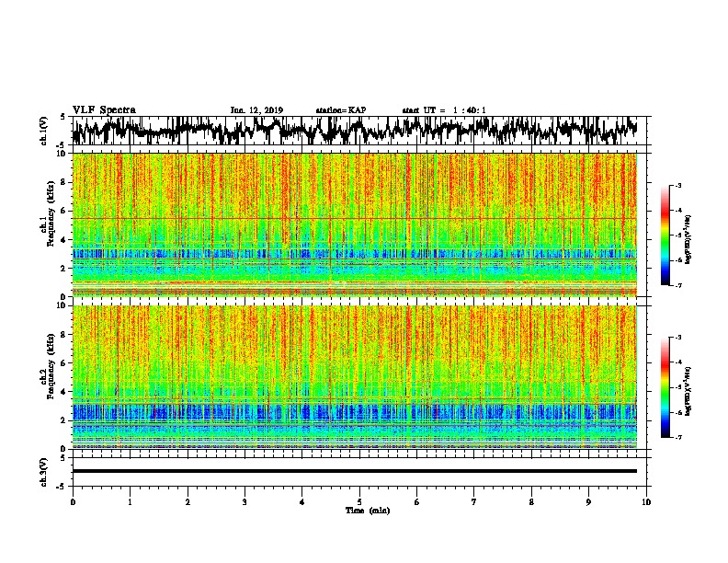Click time axis tick label "0"
The height and width of the screenshot is (563, 728).
(73, 501)
